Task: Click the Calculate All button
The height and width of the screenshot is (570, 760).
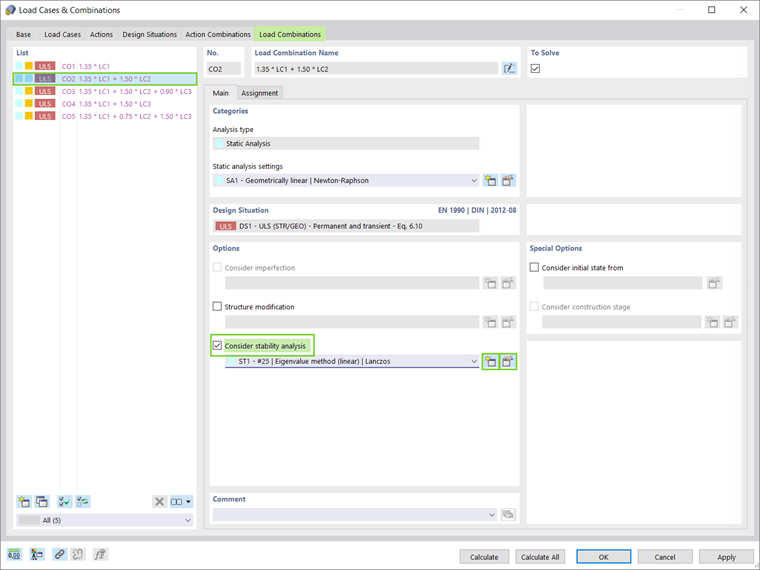Action: tap(540, 557)
